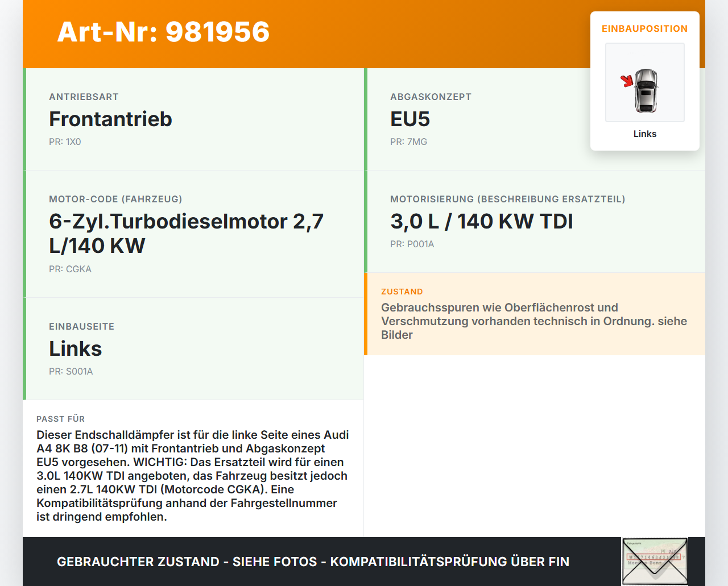Toggle the Einbauposition Links indicator
Screen dimensions: 728x586
coord(644,134)
